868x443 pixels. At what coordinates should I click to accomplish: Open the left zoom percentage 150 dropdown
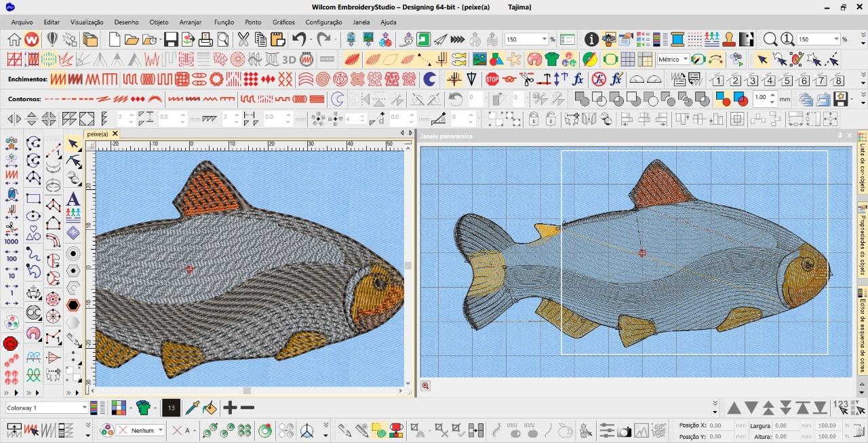click(544, 40)
